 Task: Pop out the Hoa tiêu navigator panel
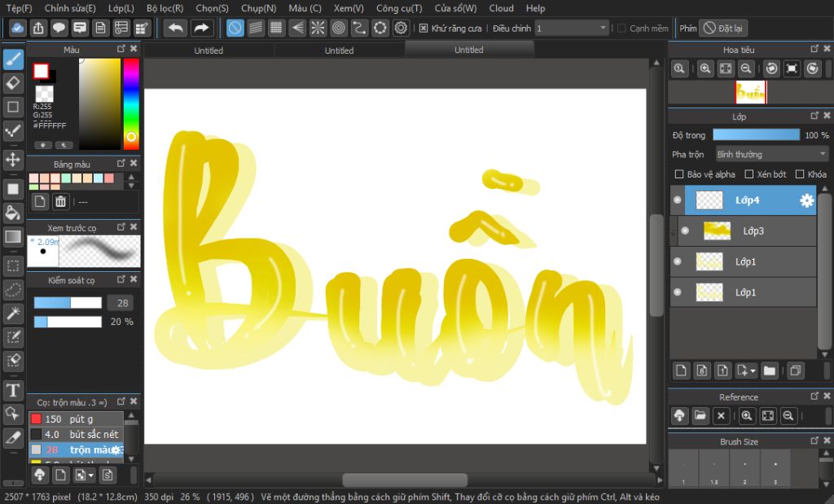pos(814,49)
